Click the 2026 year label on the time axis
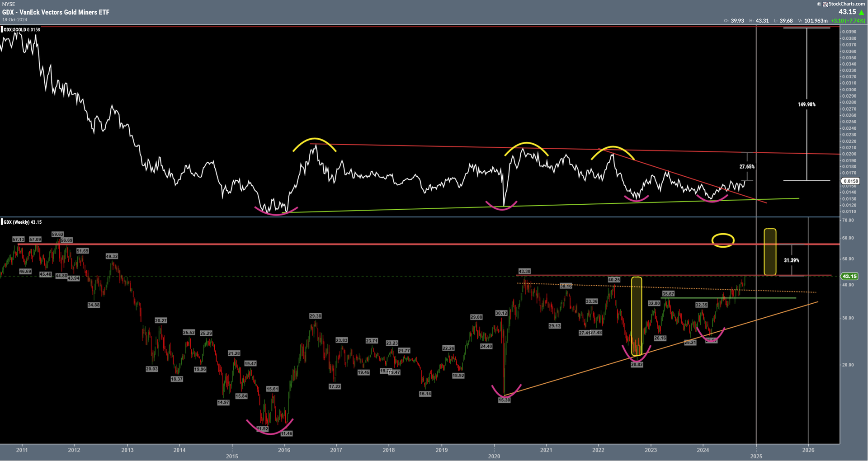The image size is (868, 461). point(808,450)
